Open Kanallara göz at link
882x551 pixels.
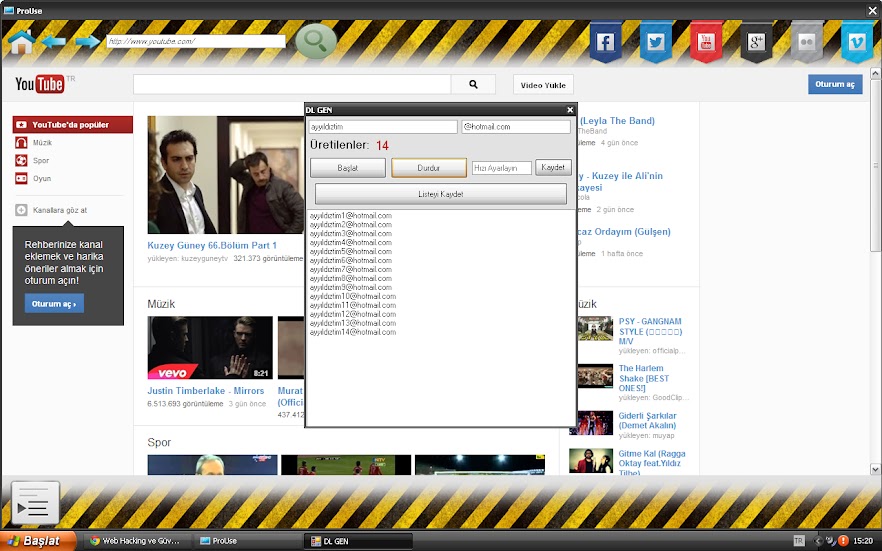coord(60,210)
